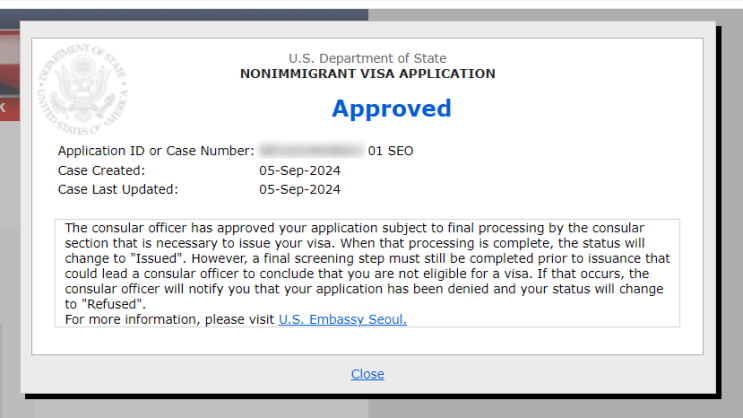Click the 01 SEO case number suffix
Image resolution: width=743 pixels, height=418 pixels.
[390, 151]
